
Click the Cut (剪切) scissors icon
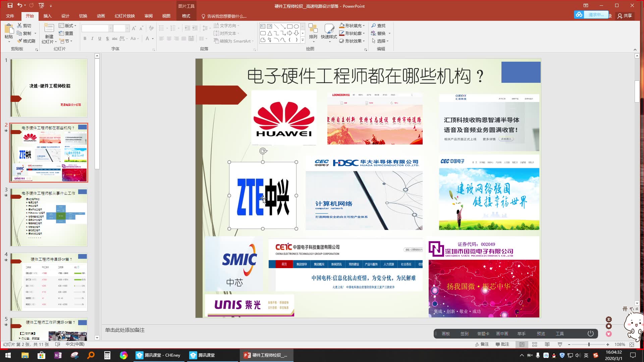click(x=19, y=25)
